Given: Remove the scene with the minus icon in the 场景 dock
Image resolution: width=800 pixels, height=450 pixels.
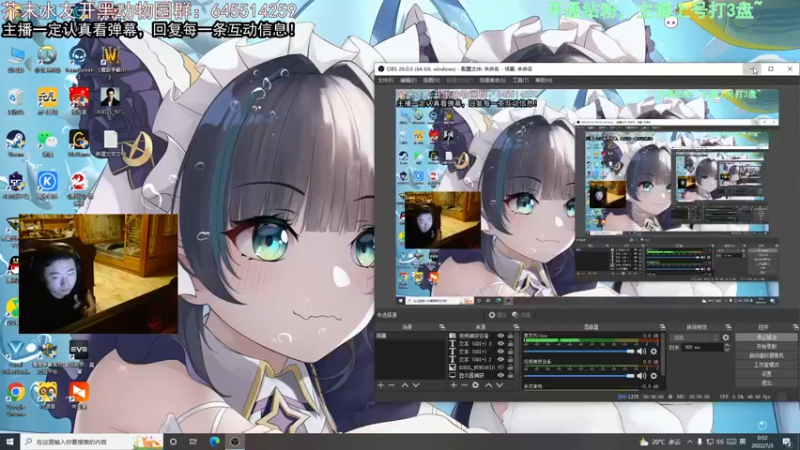Looking at the screenshot, I should pos(392,385).
